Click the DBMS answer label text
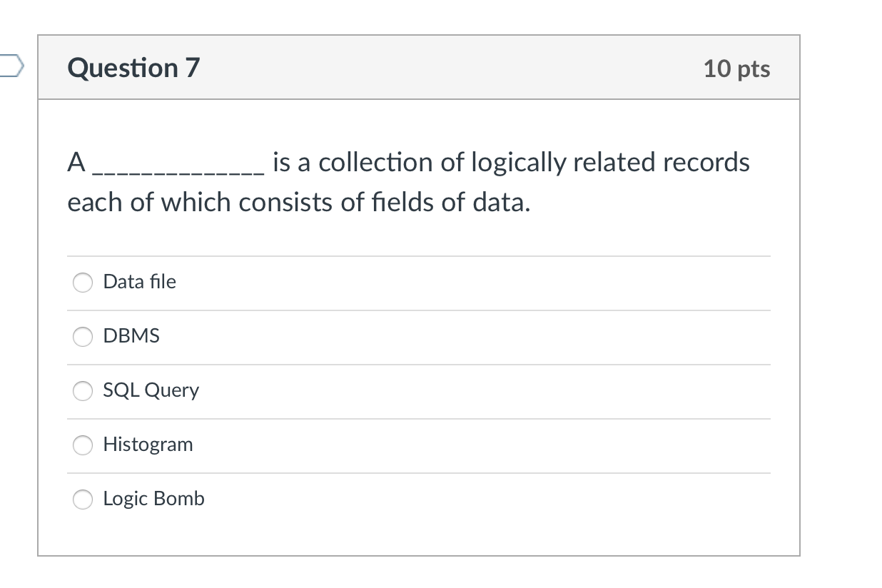 (x=131, y=335)
